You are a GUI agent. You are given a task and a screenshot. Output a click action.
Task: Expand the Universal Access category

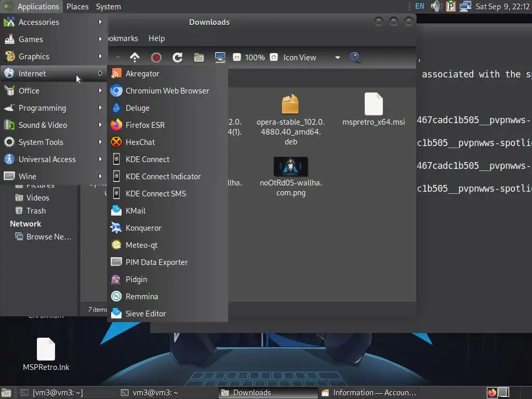click(x=54, y=159)
